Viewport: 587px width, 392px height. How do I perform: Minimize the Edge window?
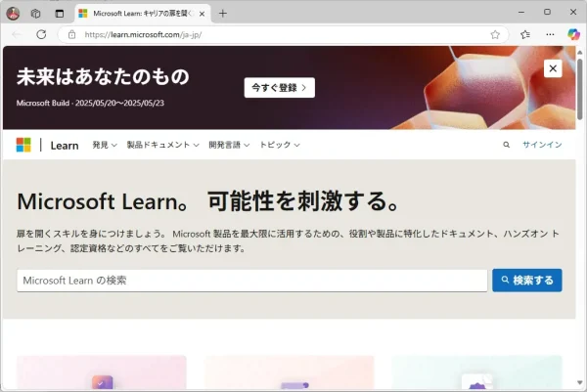coord(521,12)
